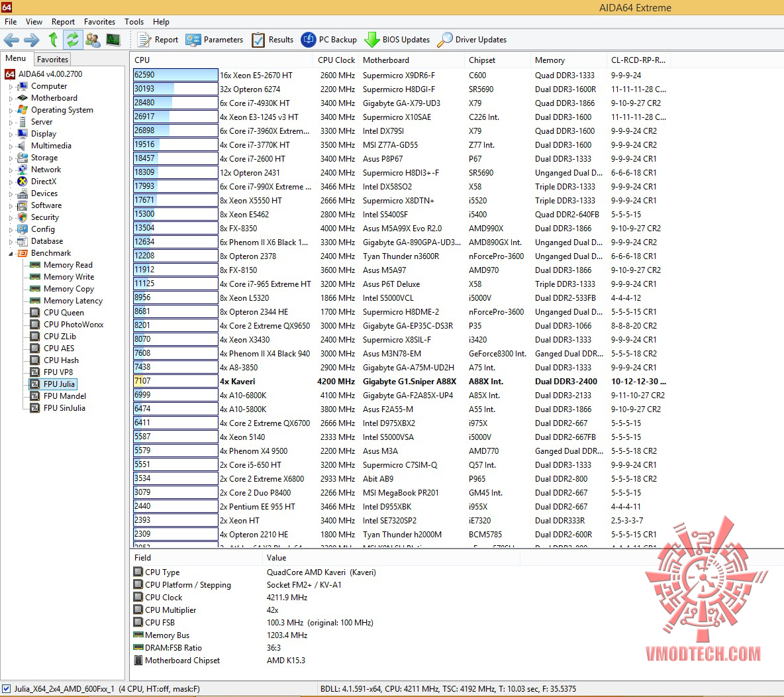Open benchmark Parameters
784x697 pixels.
[x=214, y=40]
